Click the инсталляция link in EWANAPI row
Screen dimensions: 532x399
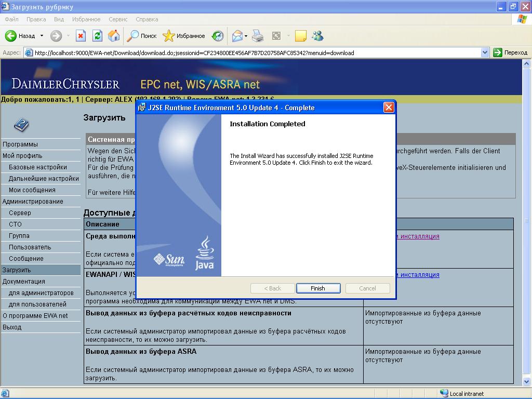click(419, 274)
